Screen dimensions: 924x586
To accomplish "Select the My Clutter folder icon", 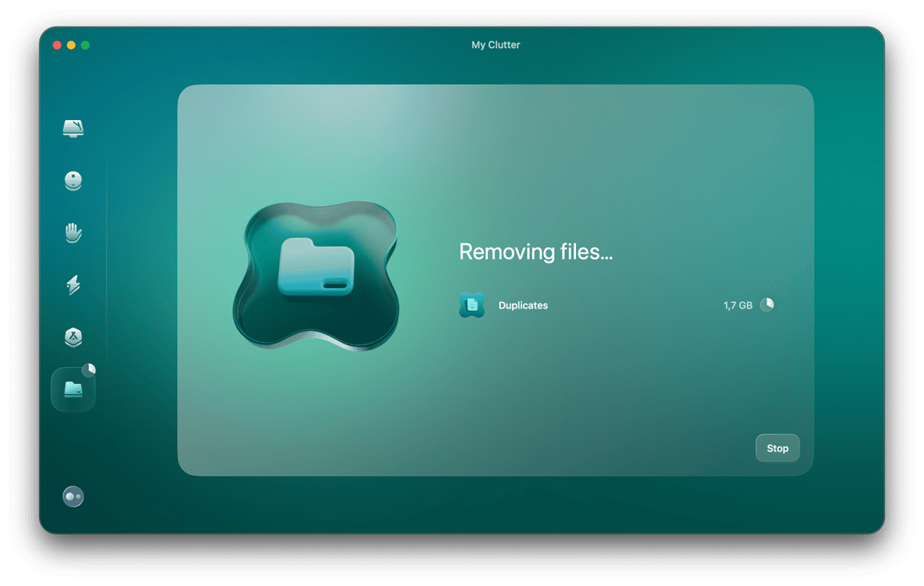I will click(x=73, y=389).
